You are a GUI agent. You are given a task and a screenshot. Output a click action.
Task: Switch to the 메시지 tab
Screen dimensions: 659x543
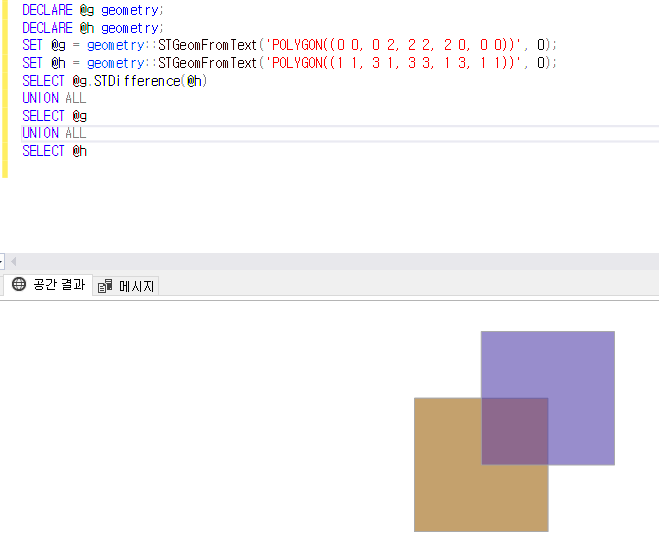pyautogui.click(x=126, y=286)
